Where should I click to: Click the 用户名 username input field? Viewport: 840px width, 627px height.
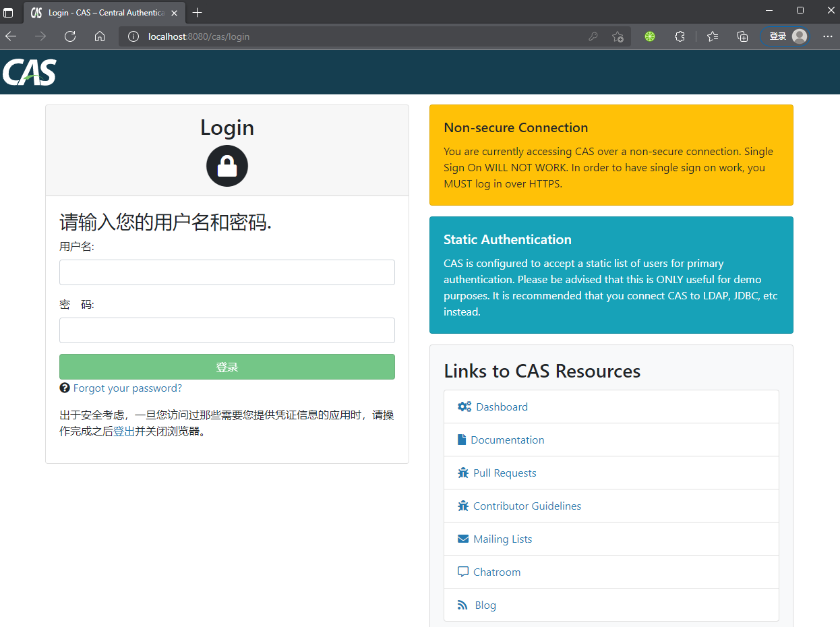coord(227,272)
